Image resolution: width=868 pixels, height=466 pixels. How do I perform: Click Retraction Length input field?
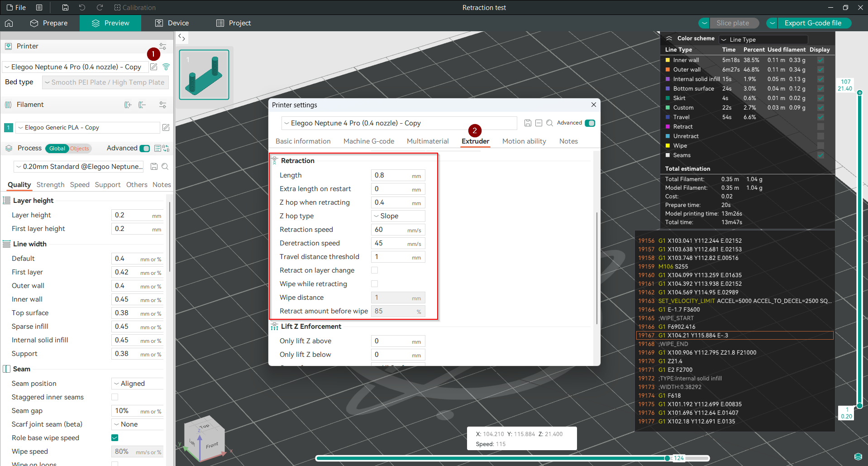(398, 175)
